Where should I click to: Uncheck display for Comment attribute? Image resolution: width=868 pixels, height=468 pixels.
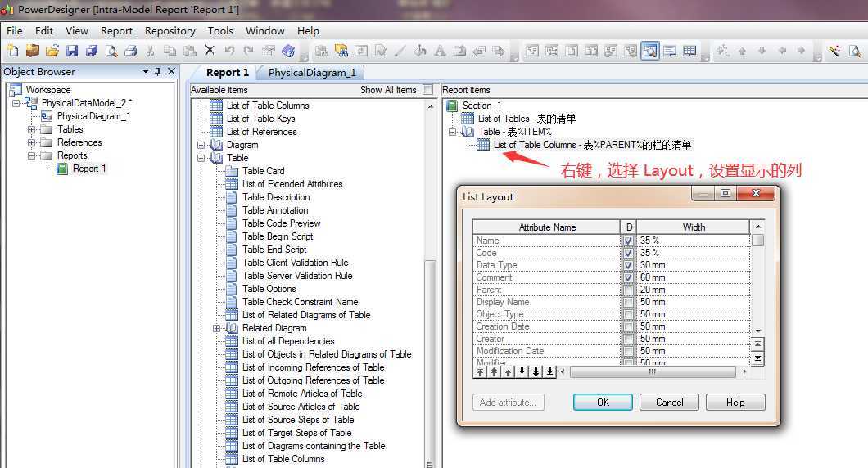click(x=628, y=277)
